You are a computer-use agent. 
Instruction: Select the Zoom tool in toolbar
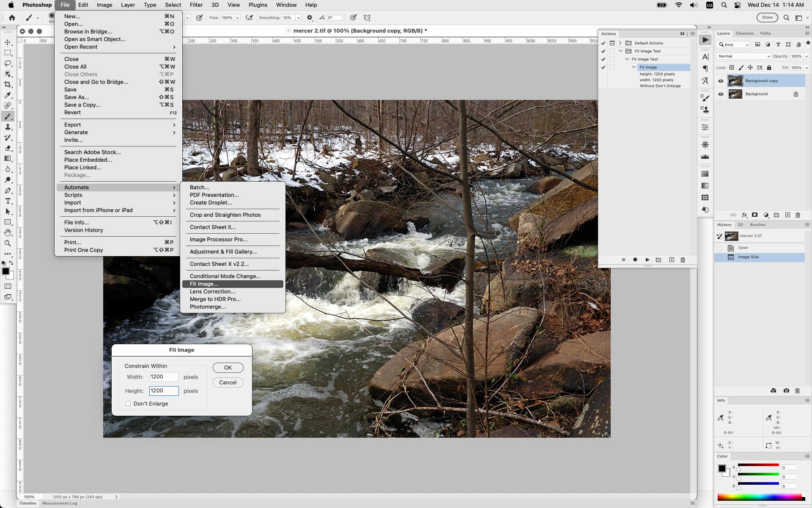pyautogui.click(x=8, y=243)
